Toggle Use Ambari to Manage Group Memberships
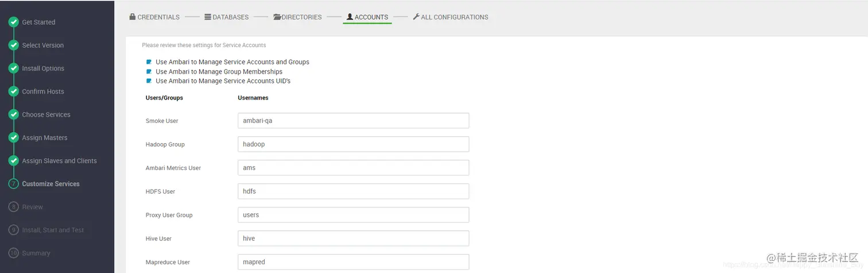This screenshot has width=868, height=273. tap(149, 72)
